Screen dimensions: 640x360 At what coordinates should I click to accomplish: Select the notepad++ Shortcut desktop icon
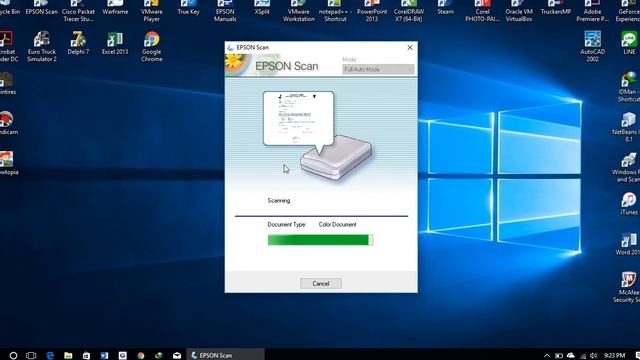(x=335, y=11)
